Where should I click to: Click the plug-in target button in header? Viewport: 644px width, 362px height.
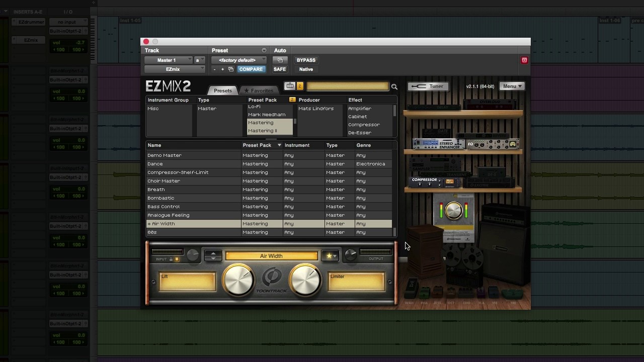click(x=524, y=60)
